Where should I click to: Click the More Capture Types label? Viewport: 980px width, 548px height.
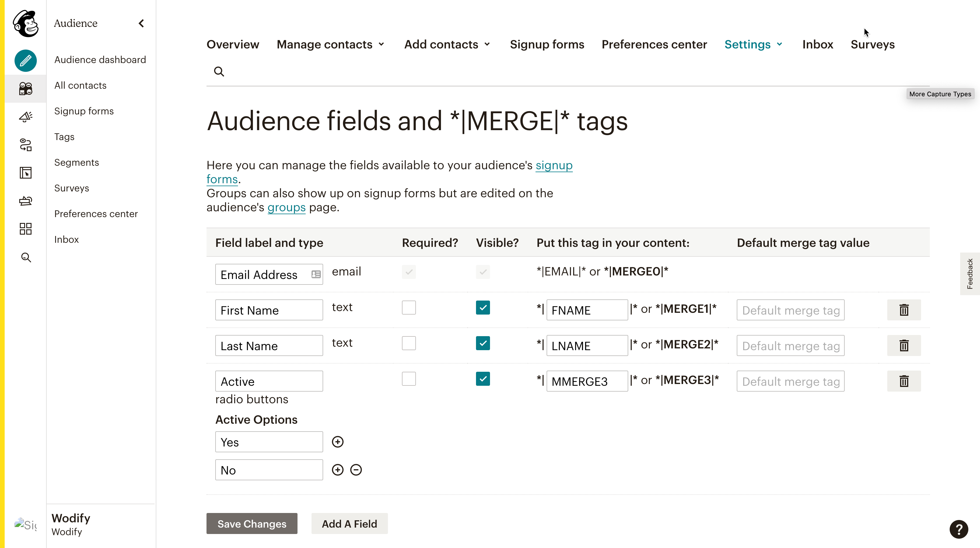(940, 94)
